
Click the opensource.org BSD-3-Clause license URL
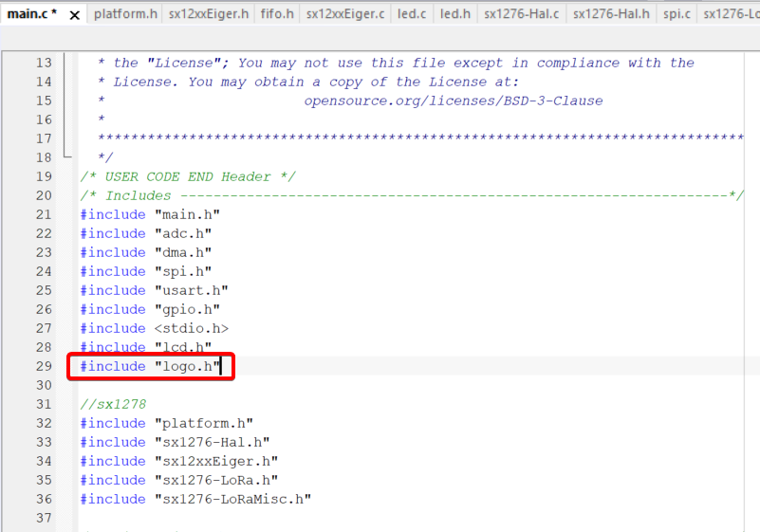453,101
